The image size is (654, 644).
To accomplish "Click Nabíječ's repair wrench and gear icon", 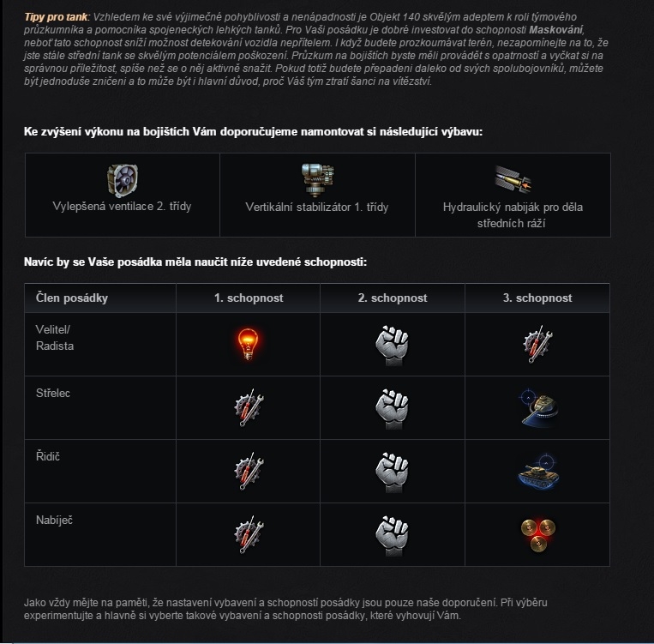I will point(249,534).
